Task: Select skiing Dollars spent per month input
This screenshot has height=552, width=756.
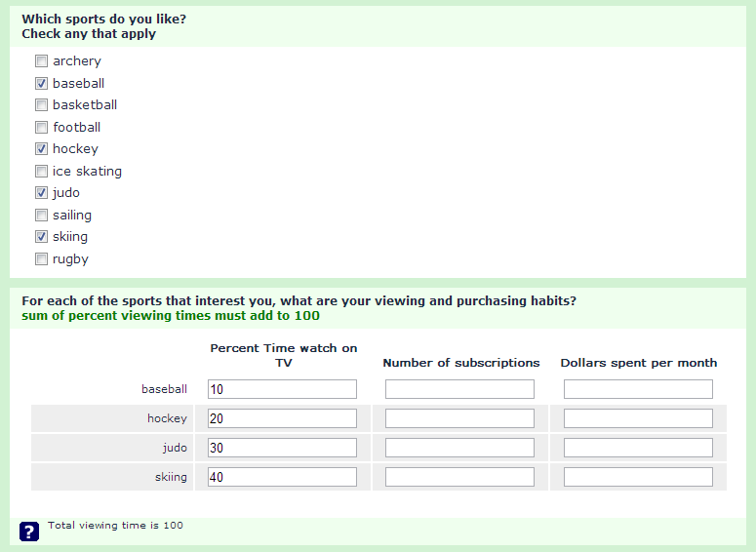Action: (x=638, y=477)
